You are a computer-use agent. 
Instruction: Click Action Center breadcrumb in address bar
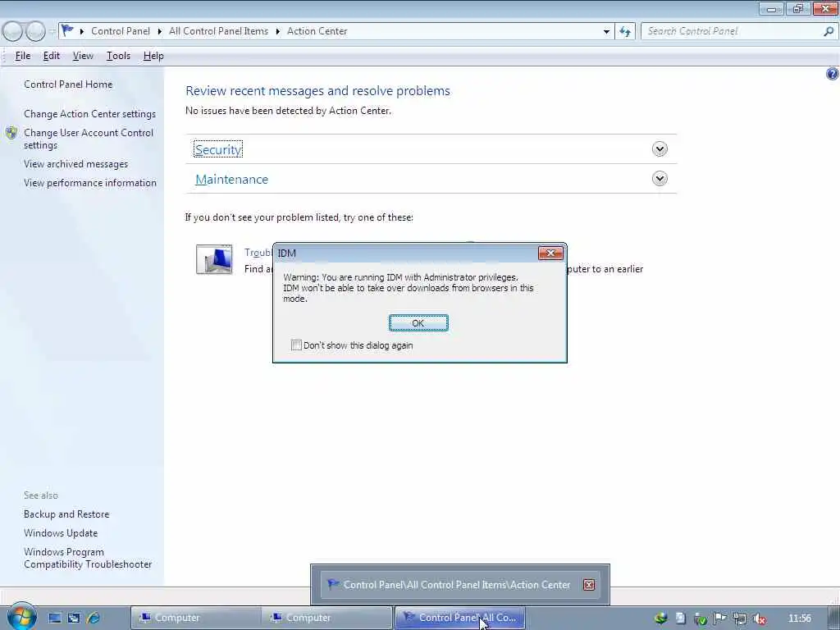point(317,31)
